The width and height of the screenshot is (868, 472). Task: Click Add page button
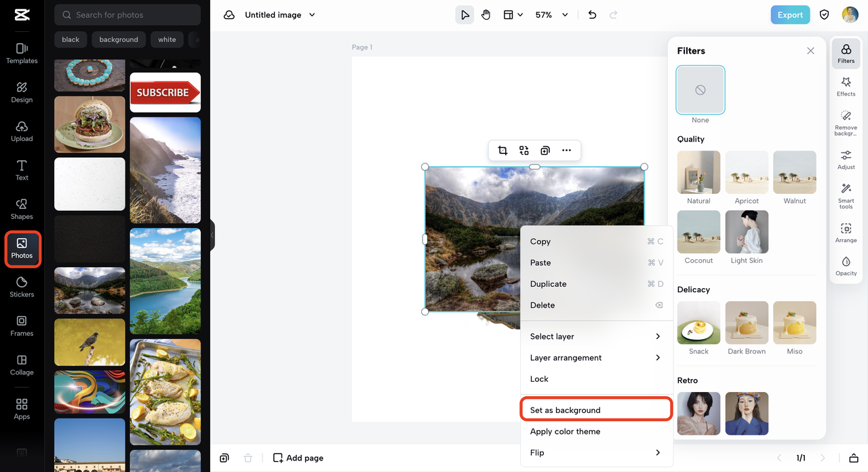pos(298,458)
